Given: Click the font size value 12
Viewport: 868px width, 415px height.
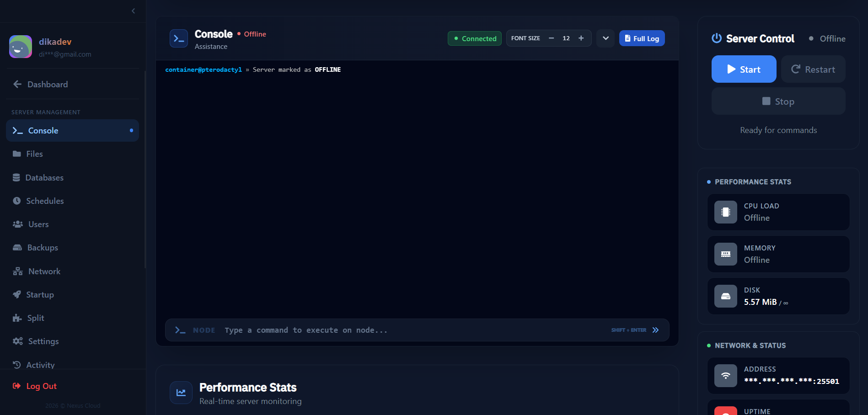Looking at the screenshot, I should click(x=566, y=38).
